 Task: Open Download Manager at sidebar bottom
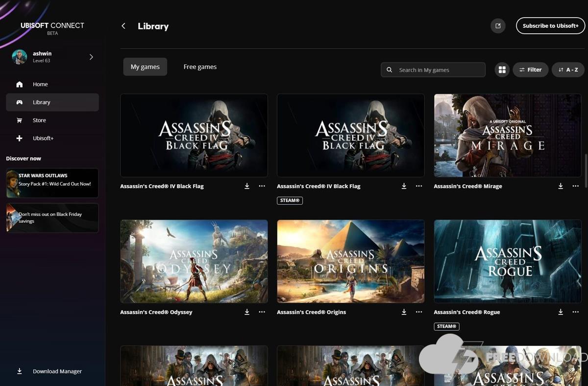click(57, 371)
